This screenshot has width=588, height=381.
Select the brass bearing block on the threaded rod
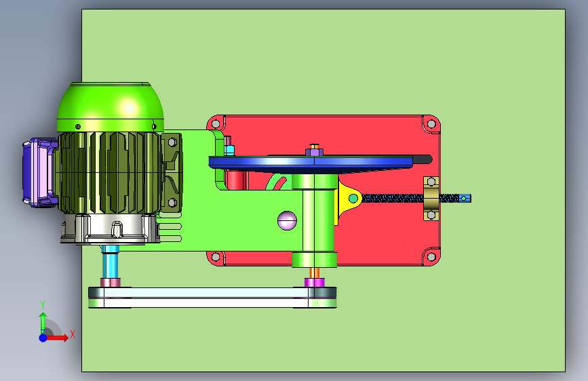[431, 199]
